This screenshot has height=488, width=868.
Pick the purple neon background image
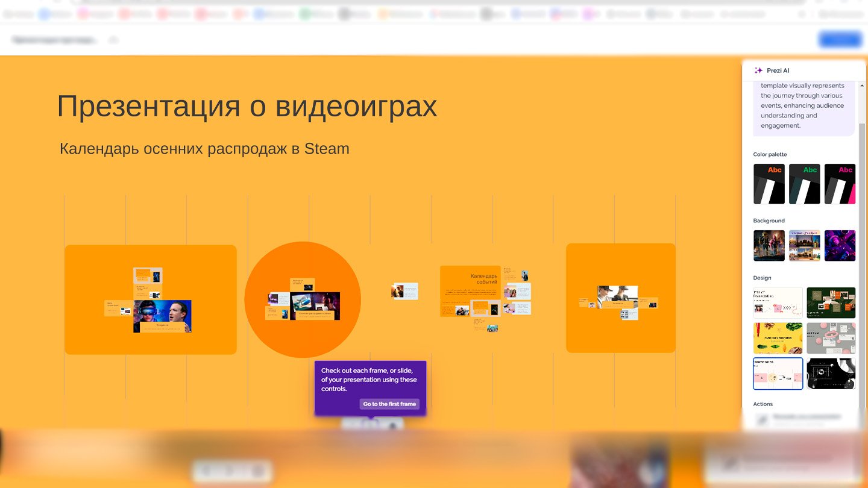click(840, 245)
